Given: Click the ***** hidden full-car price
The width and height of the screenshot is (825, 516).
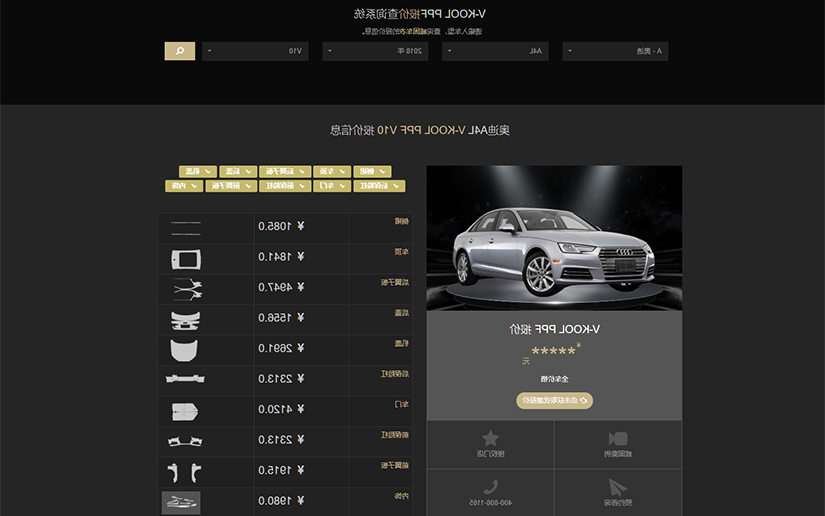Looking at the screenshot, I should pos(554,351).
